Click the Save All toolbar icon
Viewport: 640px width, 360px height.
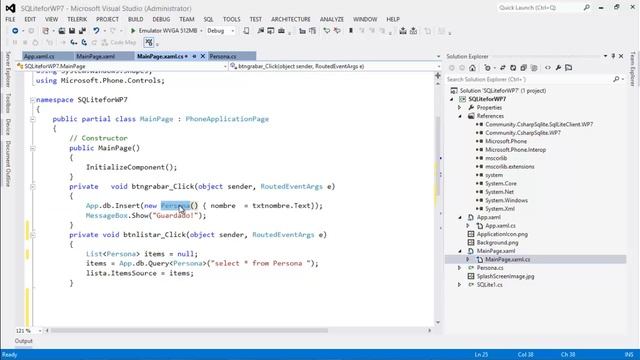pos(82,31)
